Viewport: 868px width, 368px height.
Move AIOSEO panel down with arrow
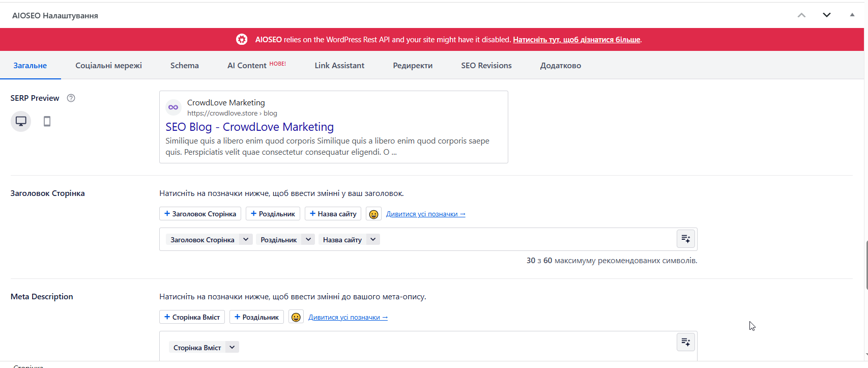(x=827, y=15)
